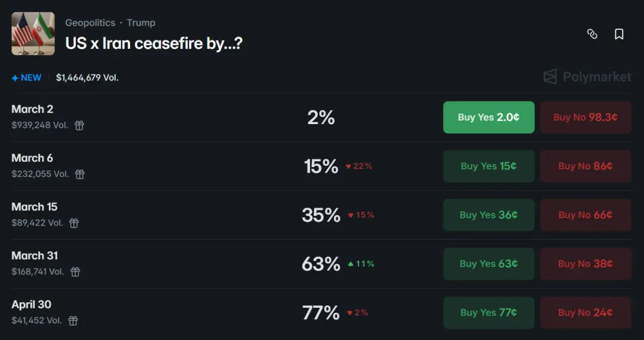
Task: Click the gift icon beside March 31 volume
Action: tap(75, 272)
